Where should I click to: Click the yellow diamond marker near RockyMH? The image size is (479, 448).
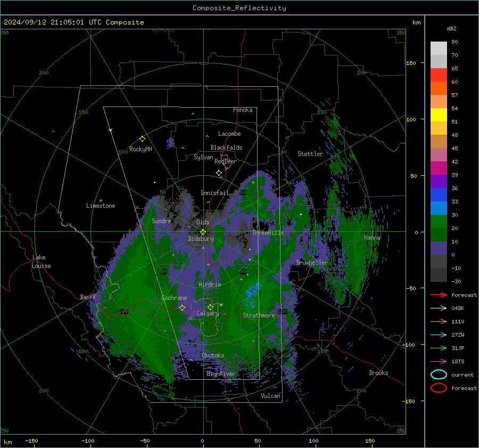[142, 139]
